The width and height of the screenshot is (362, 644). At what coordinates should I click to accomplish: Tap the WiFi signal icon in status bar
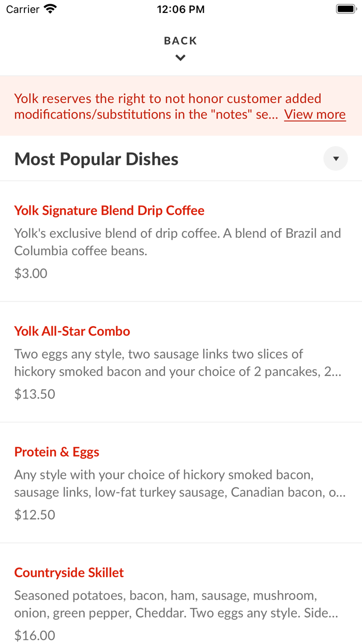click(50, 8)
